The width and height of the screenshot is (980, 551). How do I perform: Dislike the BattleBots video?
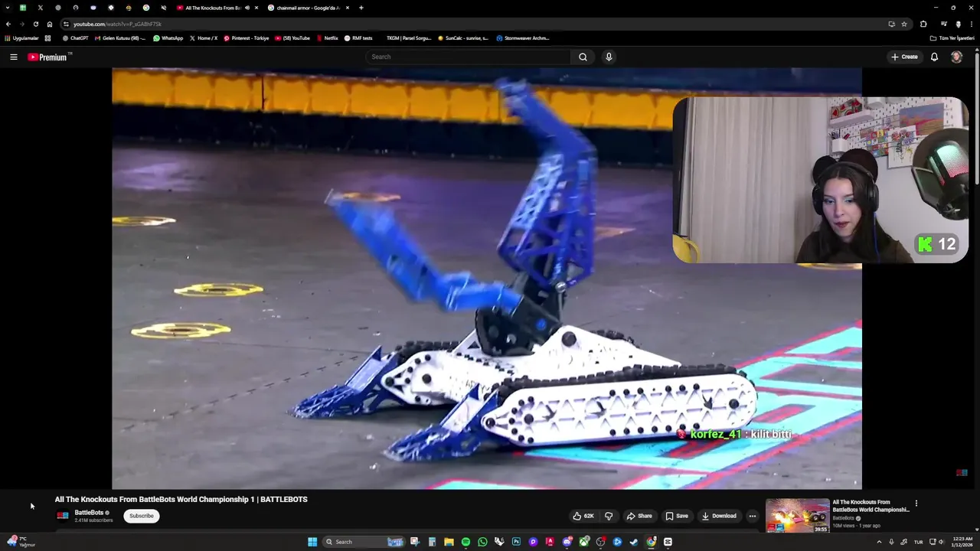coord(609,516)
